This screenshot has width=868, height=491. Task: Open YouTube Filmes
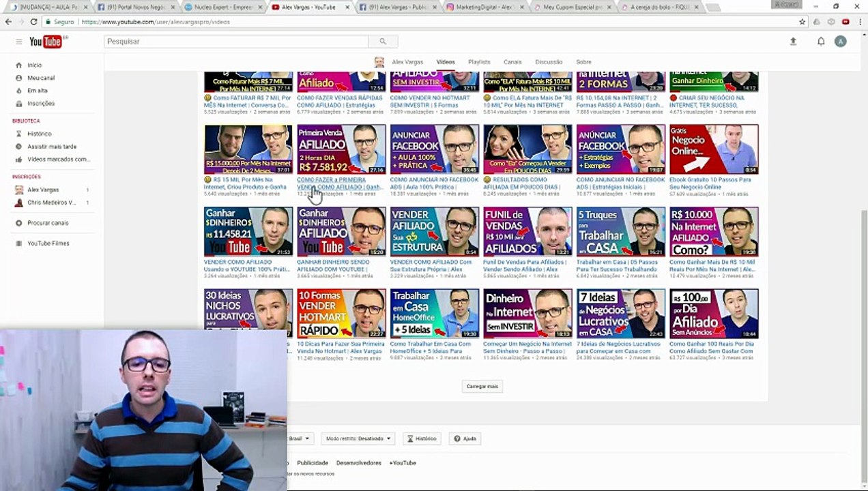click(48, 243)
